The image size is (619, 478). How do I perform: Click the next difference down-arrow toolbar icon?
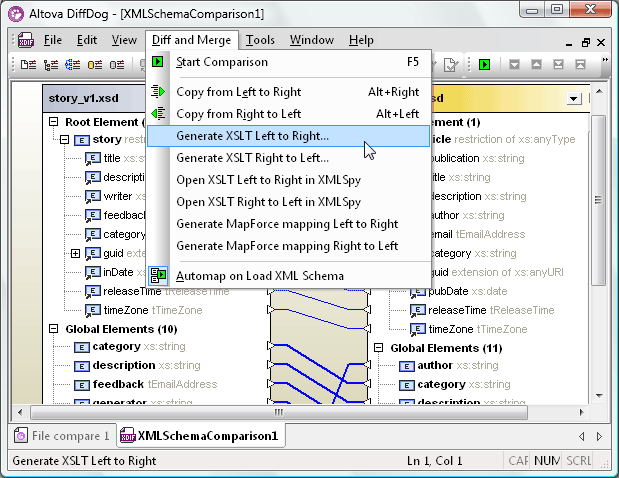(514, 64)
